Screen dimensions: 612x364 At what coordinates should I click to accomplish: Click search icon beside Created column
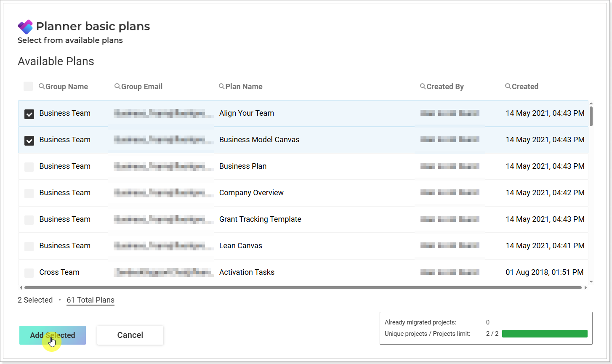[508, 86]
